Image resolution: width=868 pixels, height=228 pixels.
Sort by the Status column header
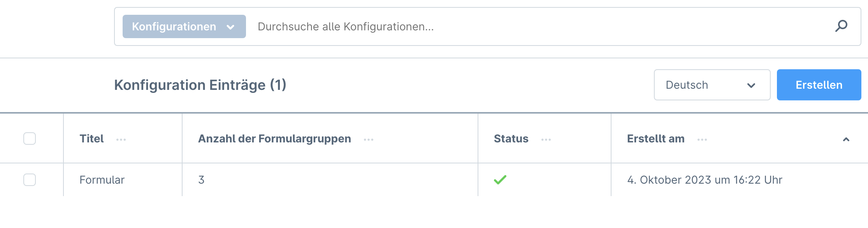point(511,139)
